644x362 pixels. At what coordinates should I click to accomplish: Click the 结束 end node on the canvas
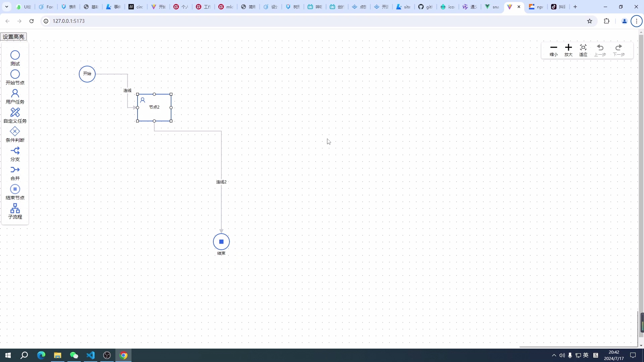(x=221, y=242)
